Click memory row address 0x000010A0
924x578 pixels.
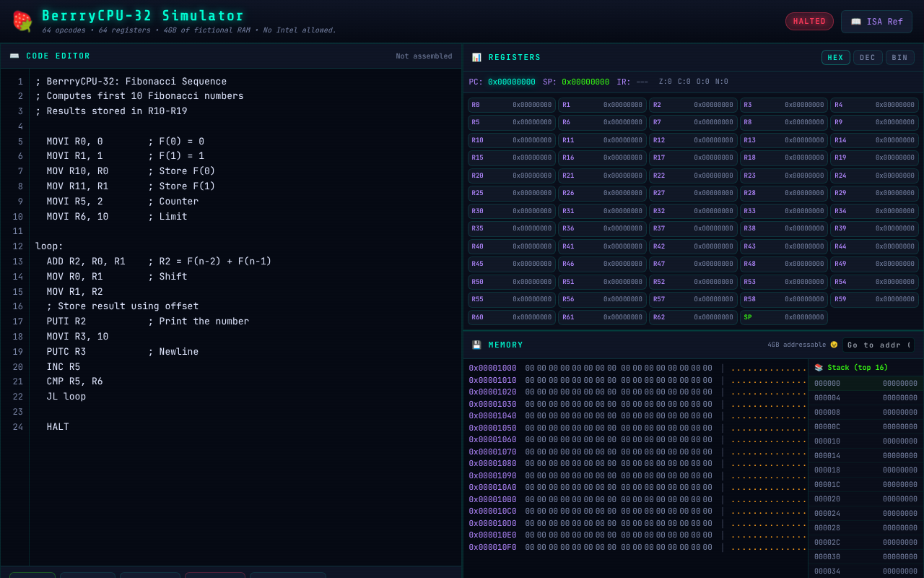click(x=493, y=488)
